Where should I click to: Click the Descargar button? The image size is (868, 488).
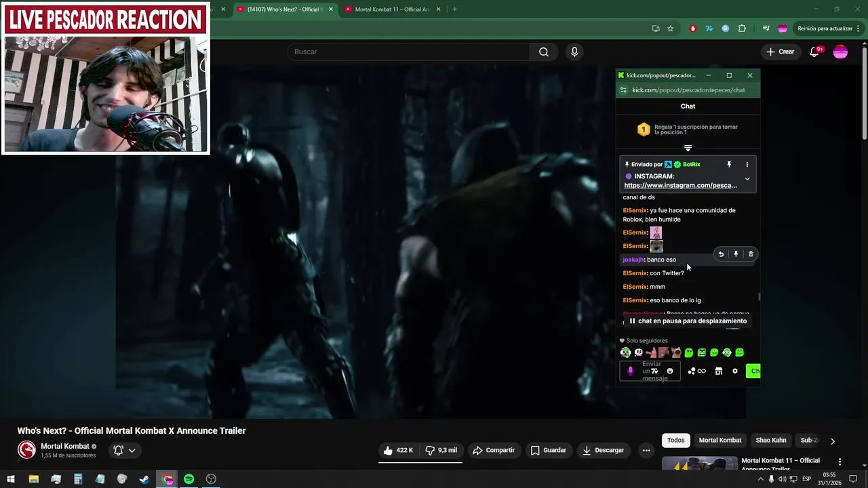(603, 450)
